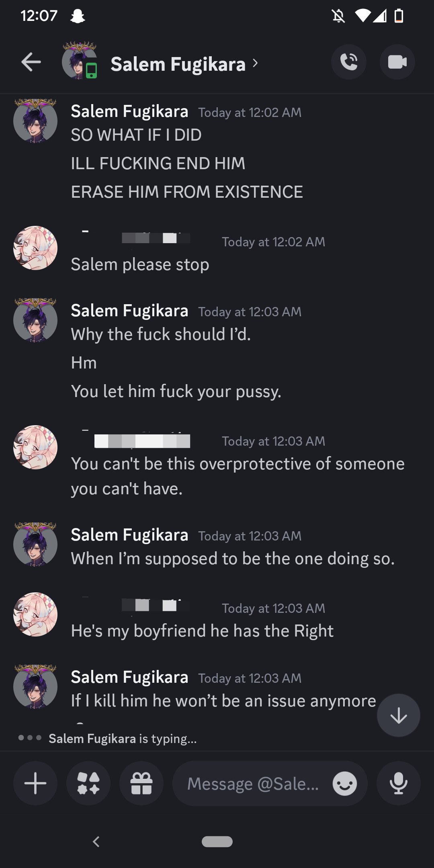Image resolution: width=434 pixels, height=868 pixels.
Task: Open the apps launcher icon
Action: (x=88, y=783)
